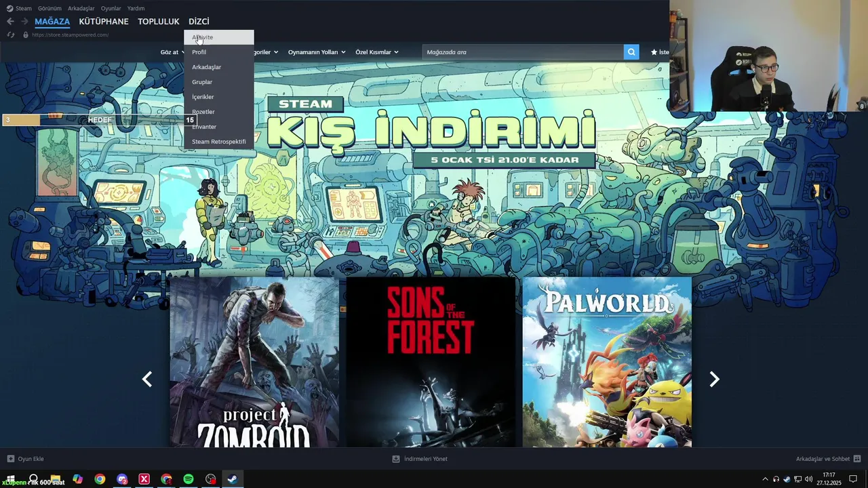Expand the Oynamanın Yolları dropdown
Image resolution: width=868 pixels, height=488 pixels.
(x=317, y=52)
